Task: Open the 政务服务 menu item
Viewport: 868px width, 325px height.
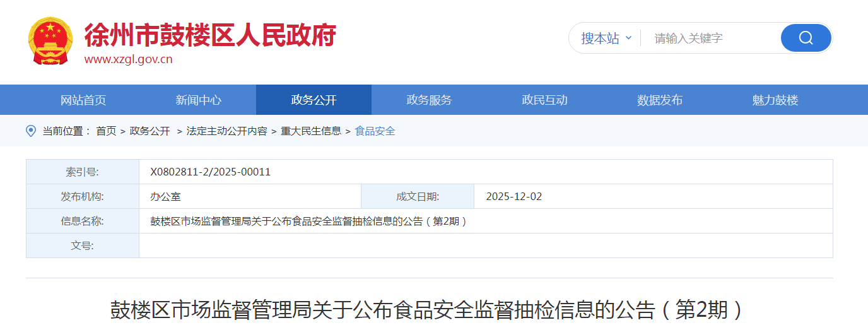Action: pyautogui.click(x=429, y=100)
